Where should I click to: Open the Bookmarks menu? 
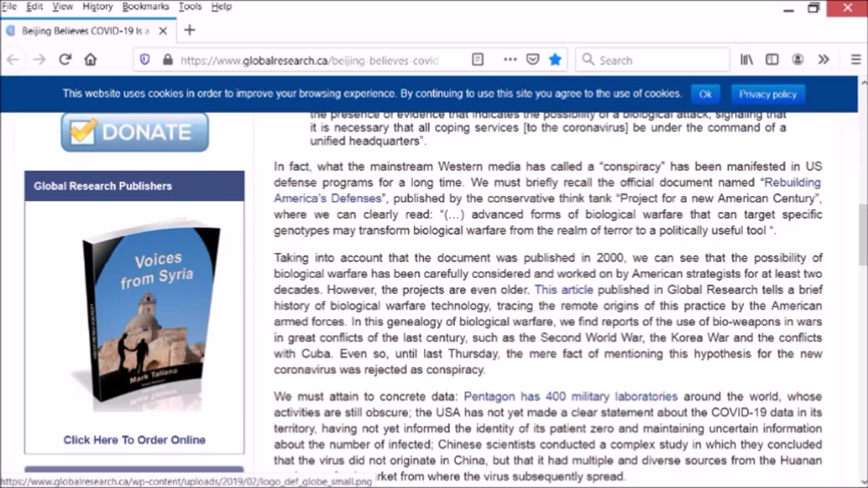click(x=146, y=6)
